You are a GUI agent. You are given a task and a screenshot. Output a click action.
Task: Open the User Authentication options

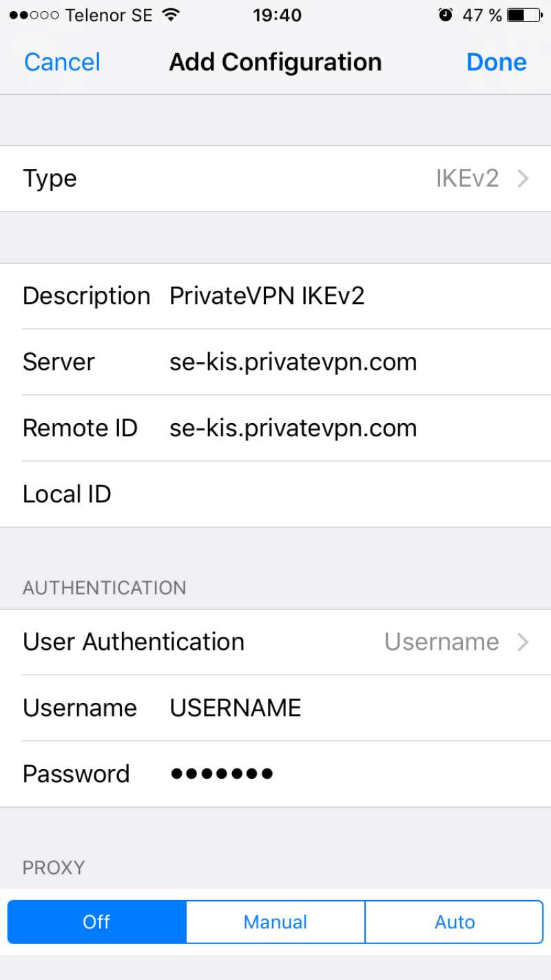(275, 642)
